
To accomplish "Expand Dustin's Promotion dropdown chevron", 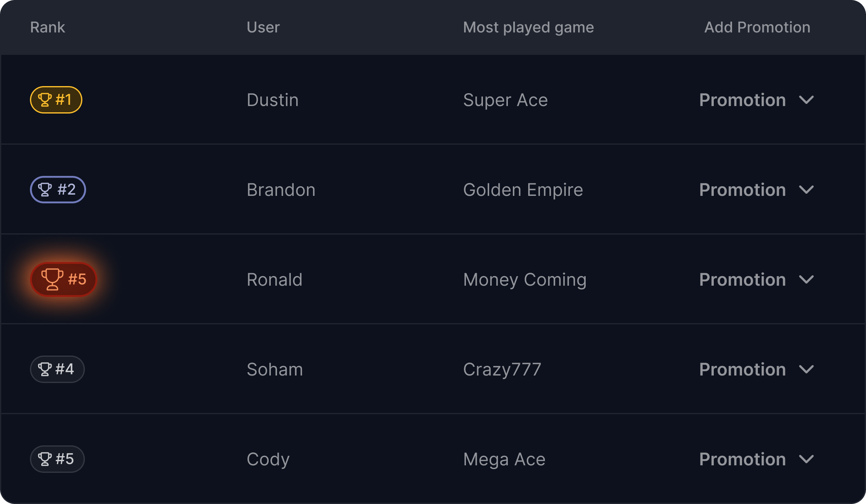I will point(806,100).
